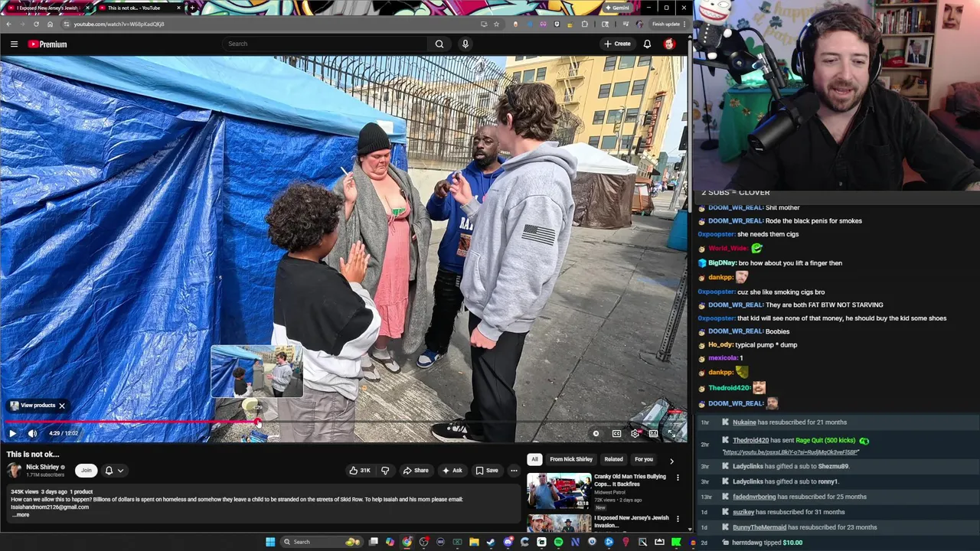Play the paused video
This screenshot has height=551, width=980.
coord(12,433)
